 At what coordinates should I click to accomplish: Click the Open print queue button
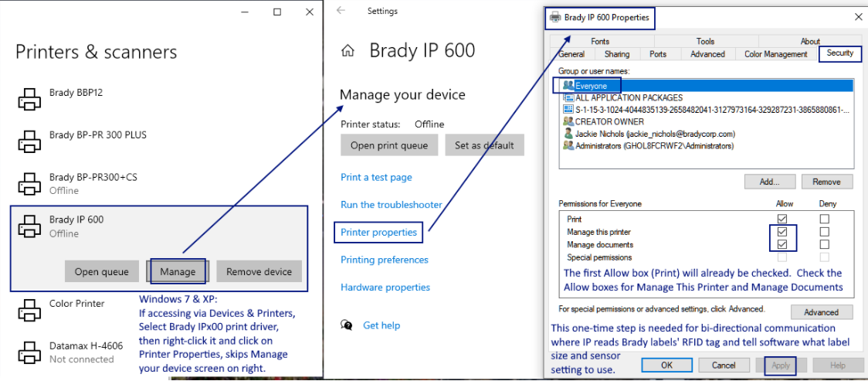click(x=389, y=145)
